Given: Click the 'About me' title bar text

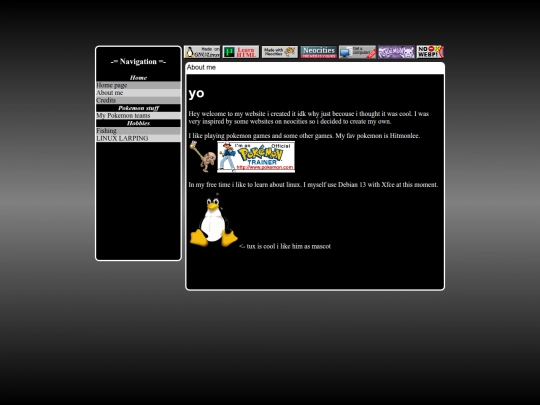Looking at the screenshot, I should tap(201, 68).
